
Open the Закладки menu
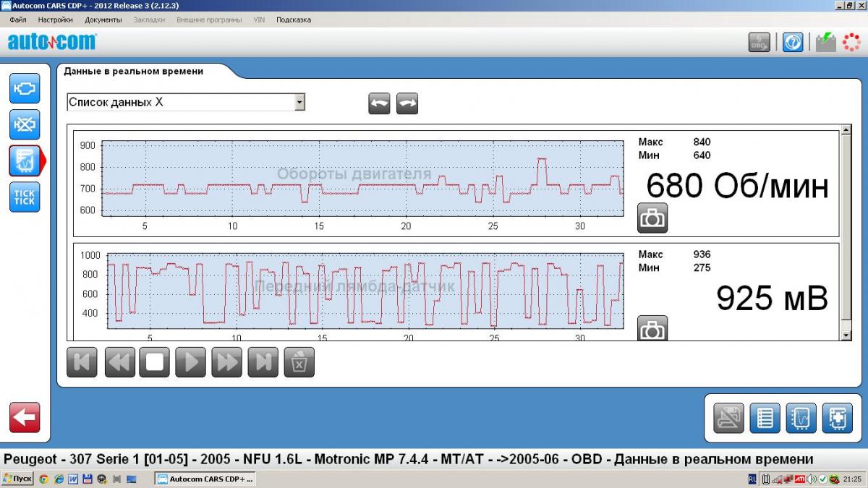click(149, 20)
